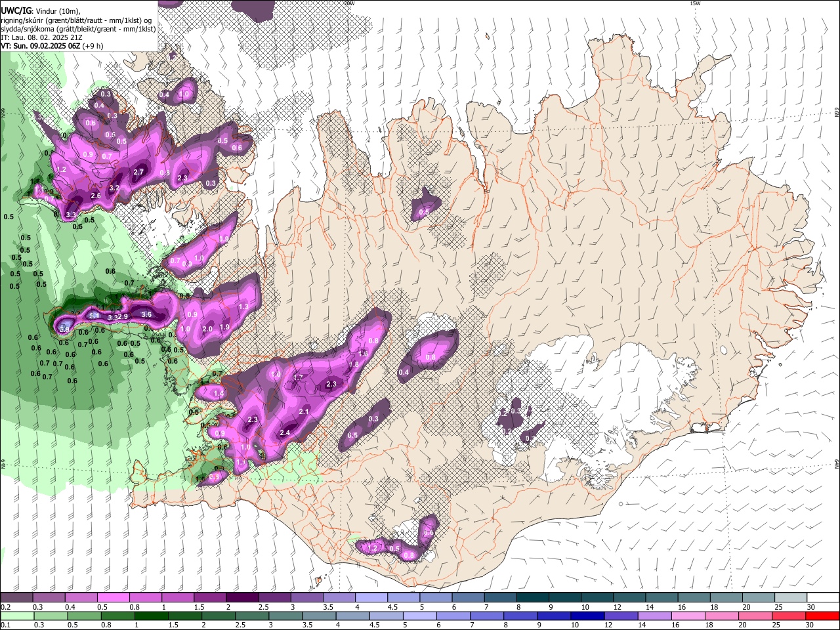Viewport: 840px width, 630px height.
Task: Click the darkest purple swatch labeled 2 in snow legend
Action: coord(242,598)
